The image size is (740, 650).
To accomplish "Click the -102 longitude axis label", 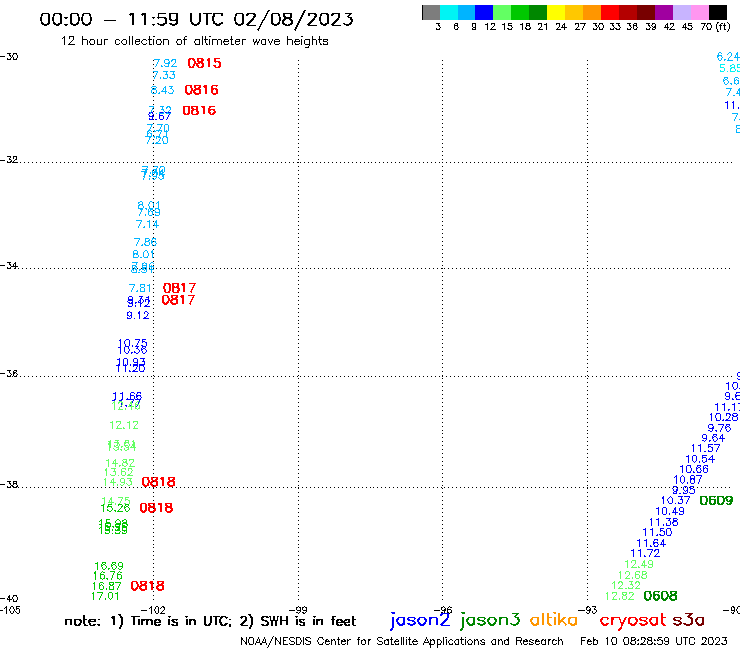I will pos(153,610).
